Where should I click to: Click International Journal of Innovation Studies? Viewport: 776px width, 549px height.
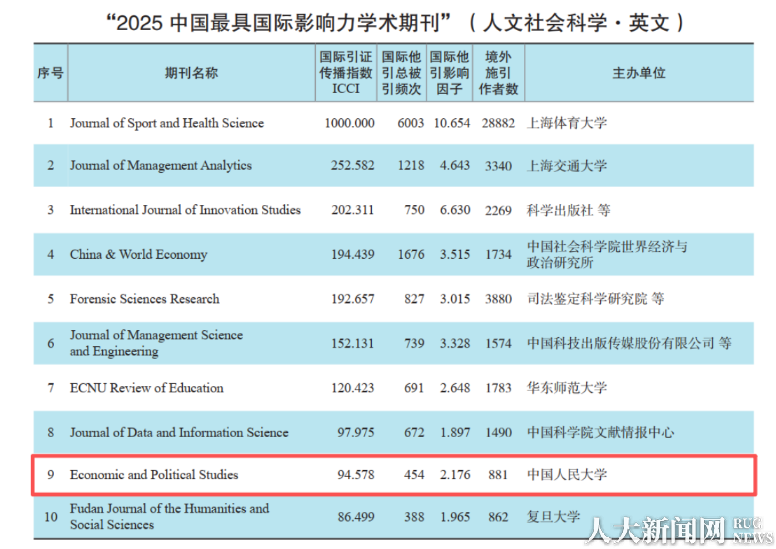[185, 210]
